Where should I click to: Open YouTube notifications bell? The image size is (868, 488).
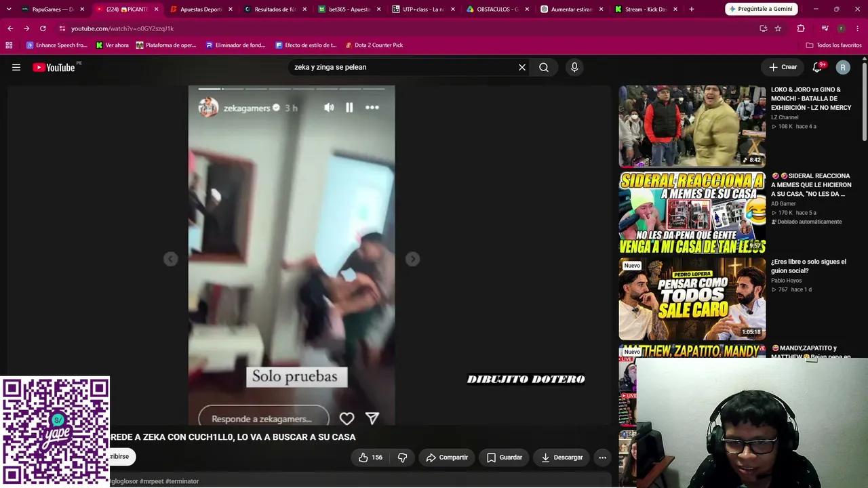tap(817, 67)
